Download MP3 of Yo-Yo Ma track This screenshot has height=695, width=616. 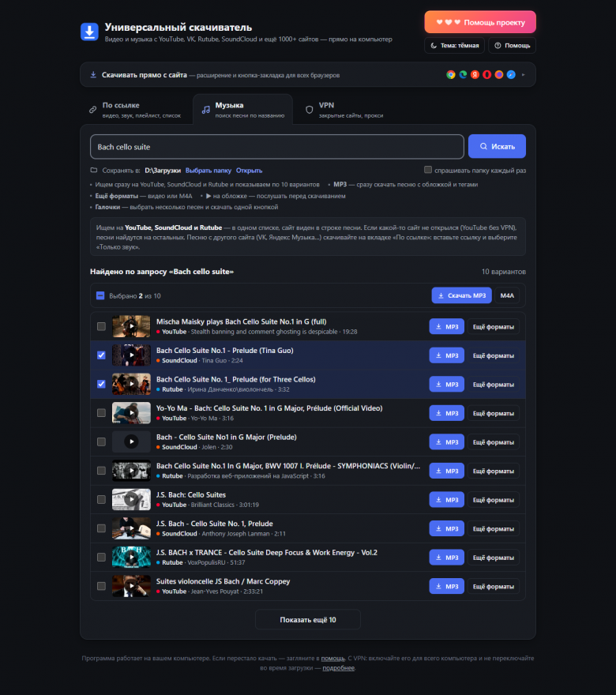point(447,413)
